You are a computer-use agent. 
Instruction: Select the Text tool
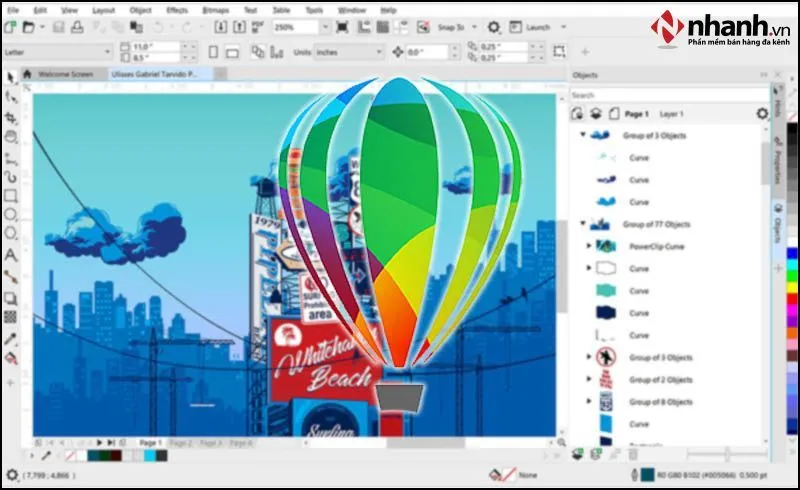(11, 255)
